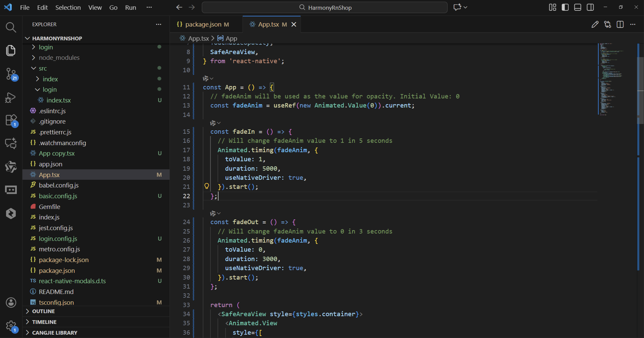Viewport: 644px width, 338px height.
Task: Expand the OUTLINE section
Action: coord(43,311)
